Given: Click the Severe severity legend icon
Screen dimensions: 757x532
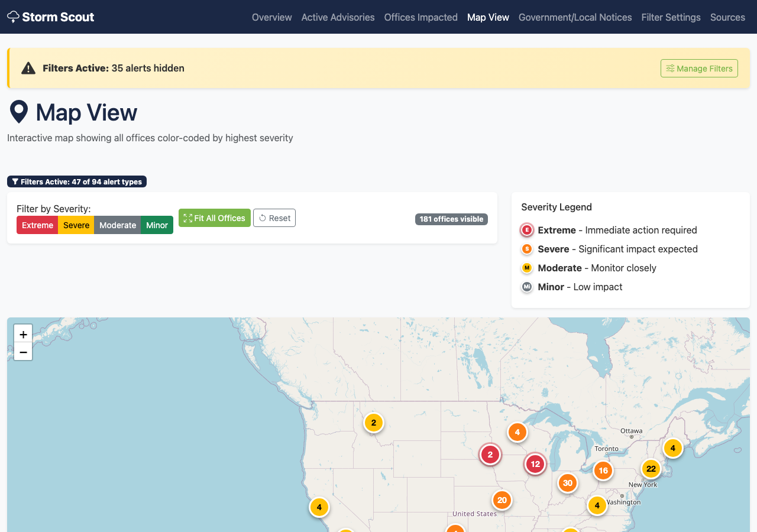Looking at the screenshot, I should point(526,249).
